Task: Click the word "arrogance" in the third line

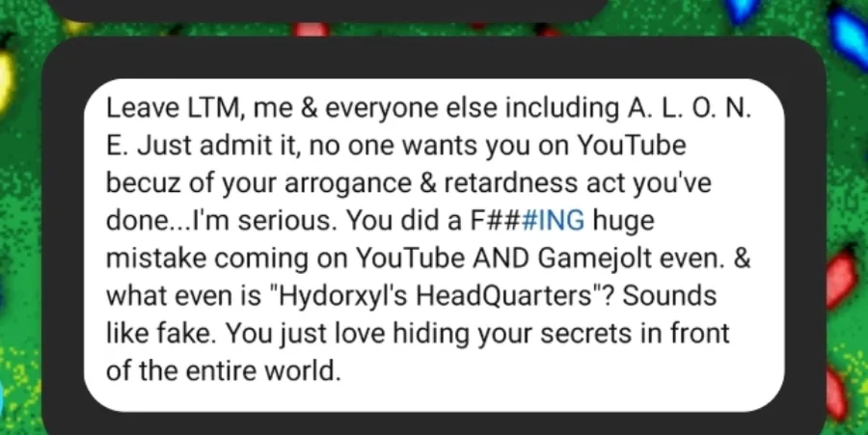Action: point(347,185)
